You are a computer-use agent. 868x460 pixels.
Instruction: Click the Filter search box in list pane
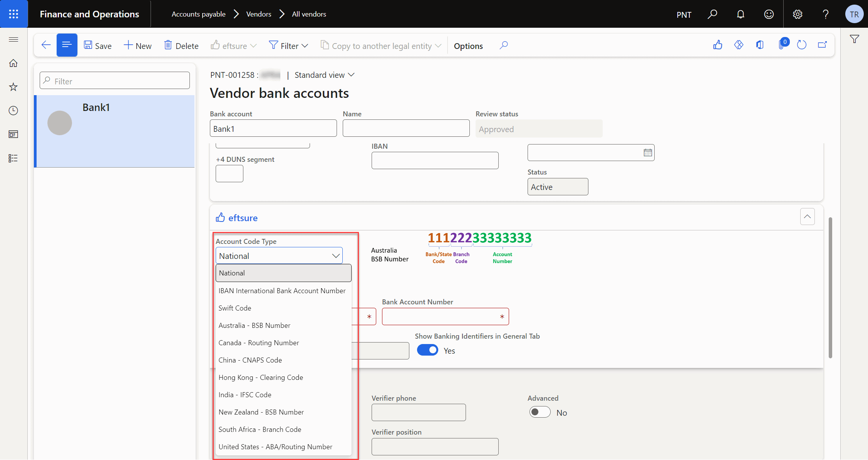[115, 81]
